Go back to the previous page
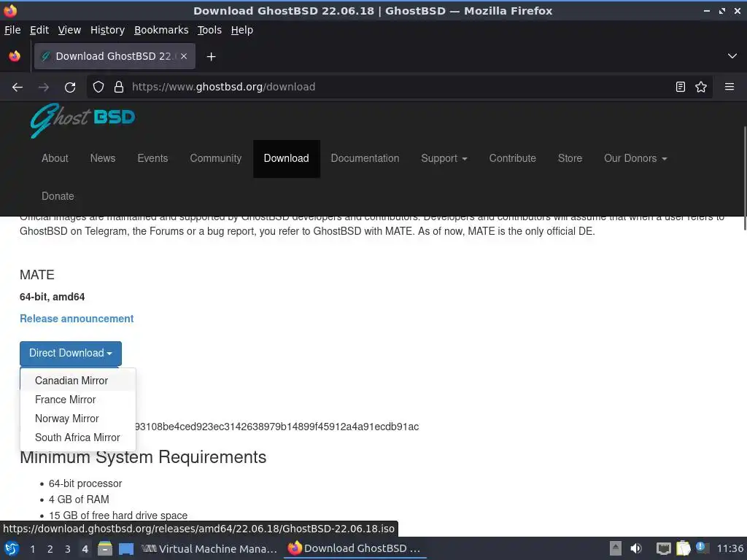Screen dimensions: 747x560 coord(18,87)
